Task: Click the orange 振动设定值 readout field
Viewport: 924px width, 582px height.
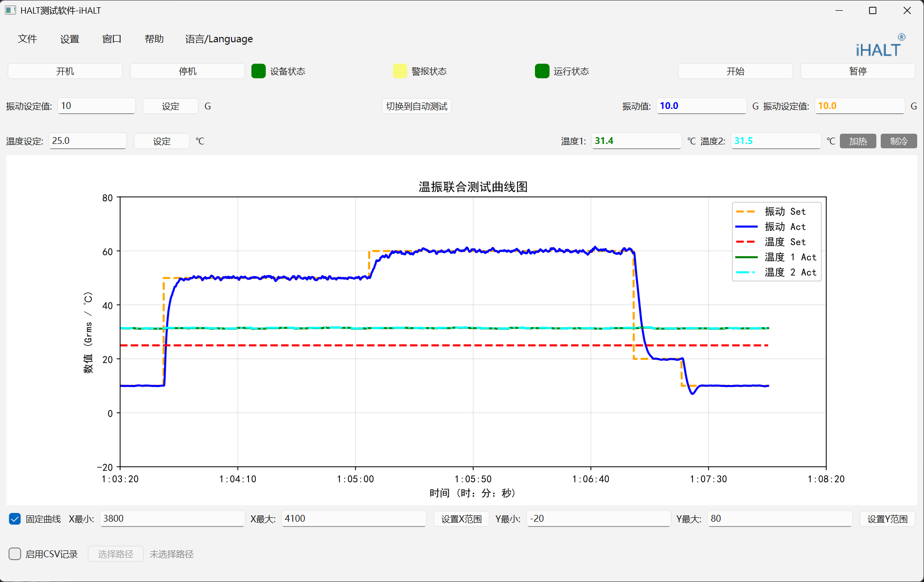Action: 859,106
